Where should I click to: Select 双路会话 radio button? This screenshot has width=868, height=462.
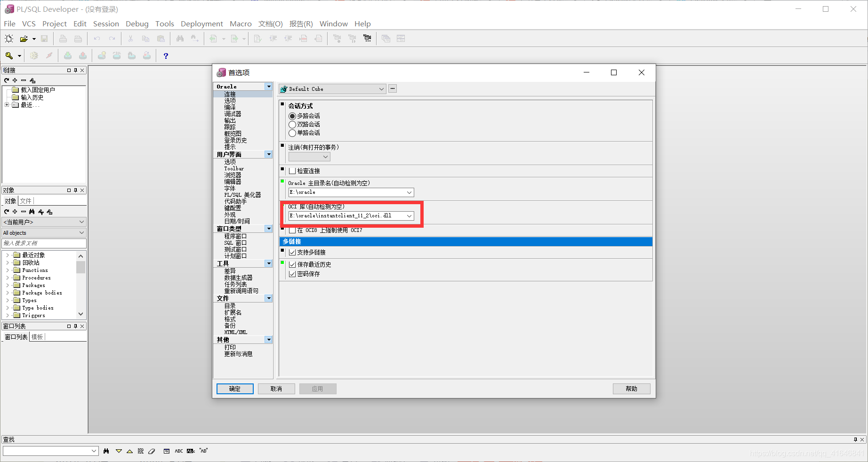point(292,125)
